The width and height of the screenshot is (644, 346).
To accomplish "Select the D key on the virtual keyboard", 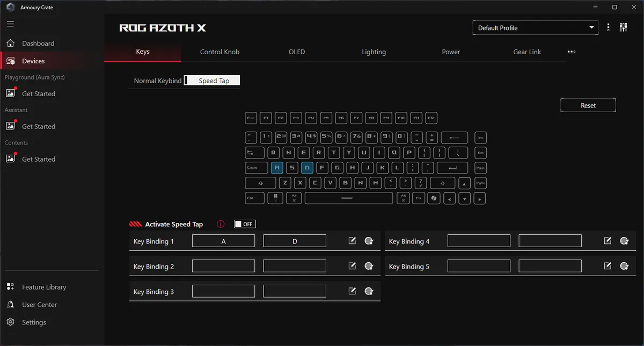I will [306, 168].
